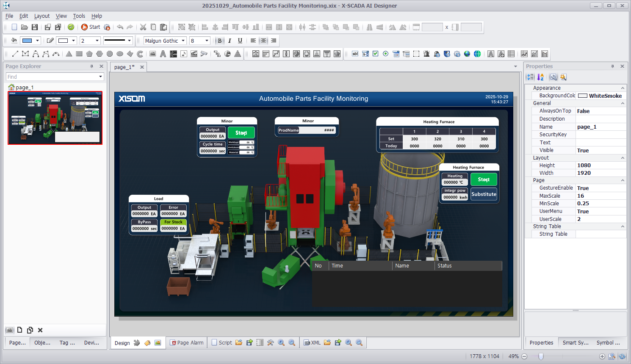
Task: Click the green validate check icon
Action: pos(71,27)
